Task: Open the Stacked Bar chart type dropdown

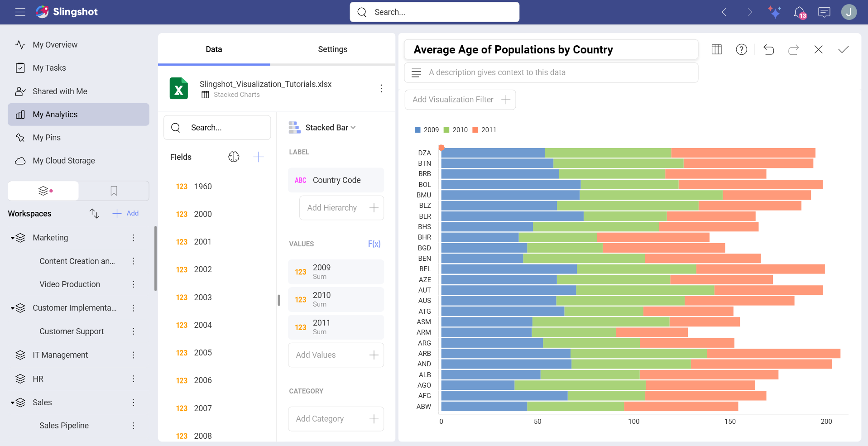Action: click(322, 128)
